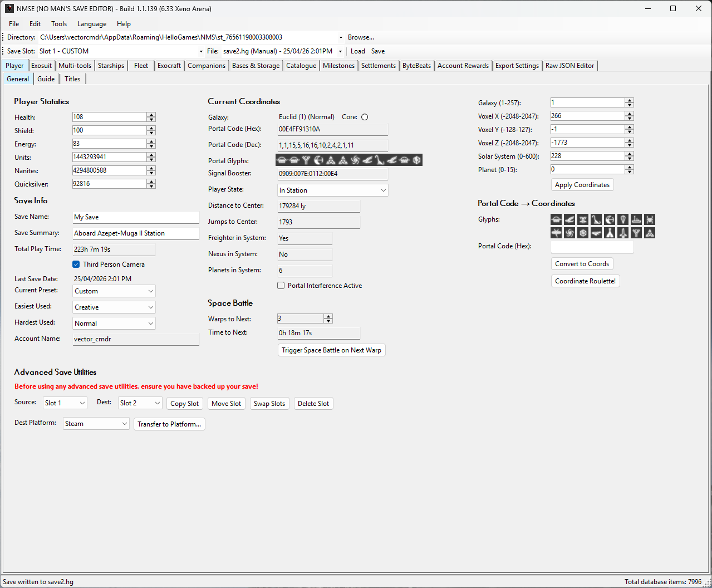This screenshot has width=712, height=588.
Task: Click Trigger Space Battle on Next Warp
Action: pos(331,350)
